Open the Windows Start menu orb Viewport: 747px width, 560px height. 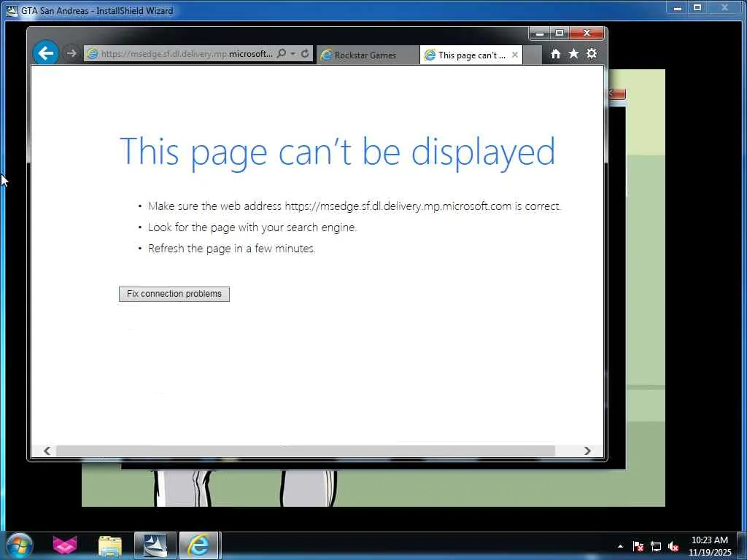(19, 545)
